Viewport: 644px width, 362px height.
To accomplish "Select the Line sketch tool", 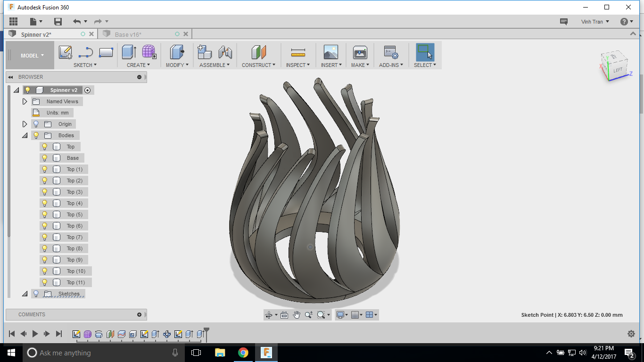I will [86, 52].
